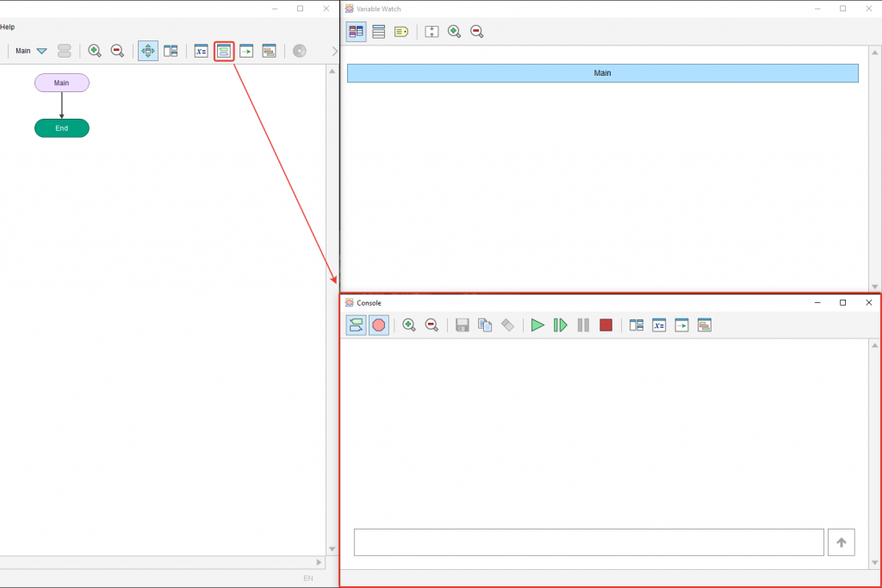Viewport: 882px width, 588px height.
Task: Submit Console input with up-arrow button
Action: point(842,542)
